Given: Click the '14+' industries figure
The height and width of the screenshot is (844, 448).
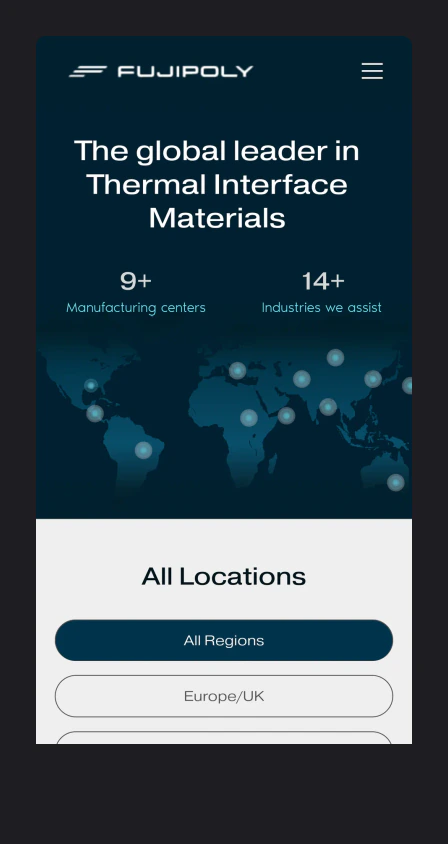Looking at the screenshot, I should tap(323, 281).
